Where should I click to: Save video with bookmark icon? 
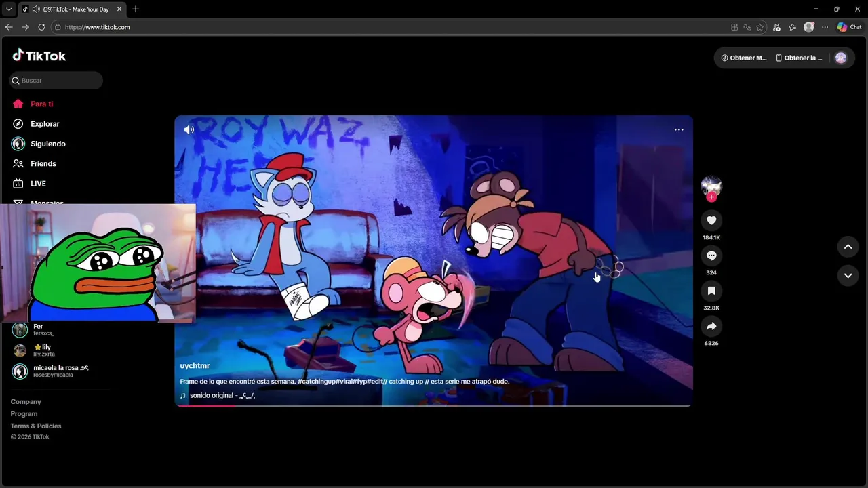coord(711,291)
